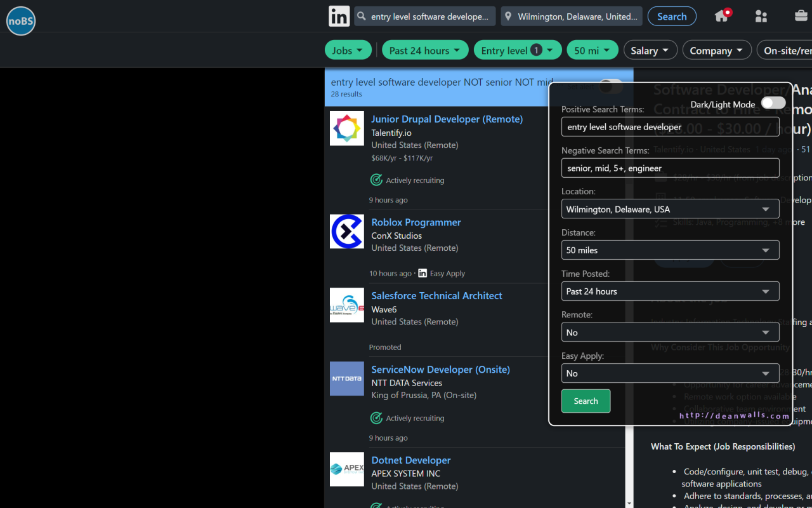Click the magnifier icon in keyword search
Viewport: 812px width, 508px height.
tap(361, 17)
